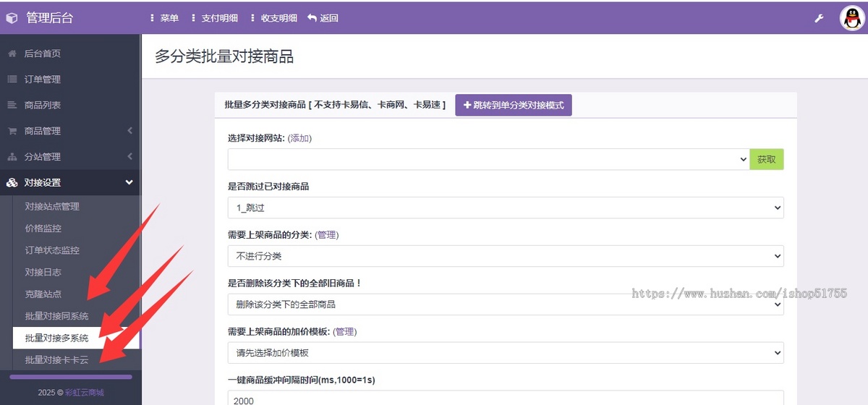This screenshot has height=405, width=868.
Task: Open 克隆站点 submenu item
Action: pos(43,294)
